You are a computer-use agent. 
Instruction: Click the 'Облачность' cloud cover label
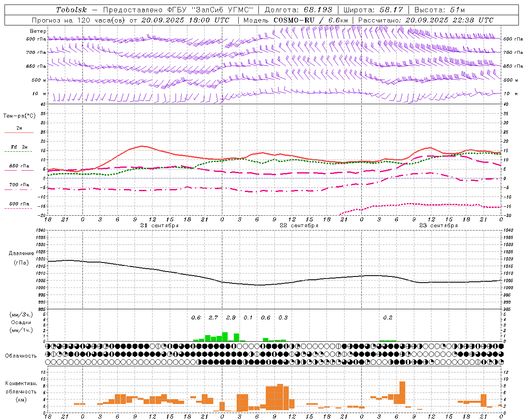tap(21, 356)
